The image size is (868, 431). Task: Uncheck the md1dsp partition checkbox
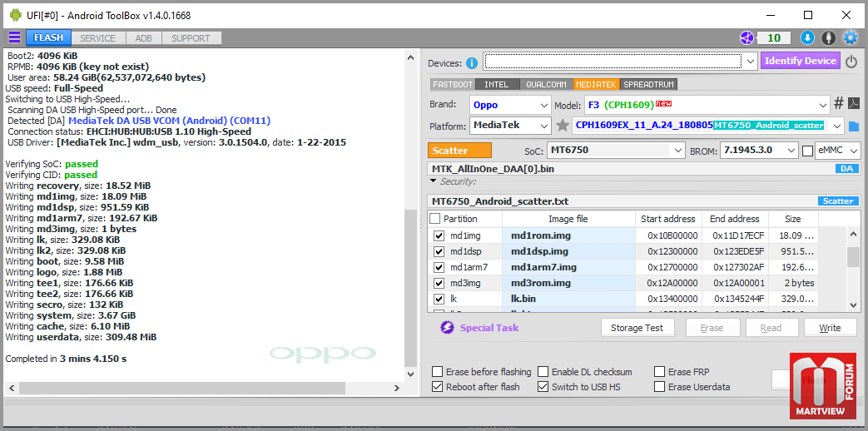(439, 252)
